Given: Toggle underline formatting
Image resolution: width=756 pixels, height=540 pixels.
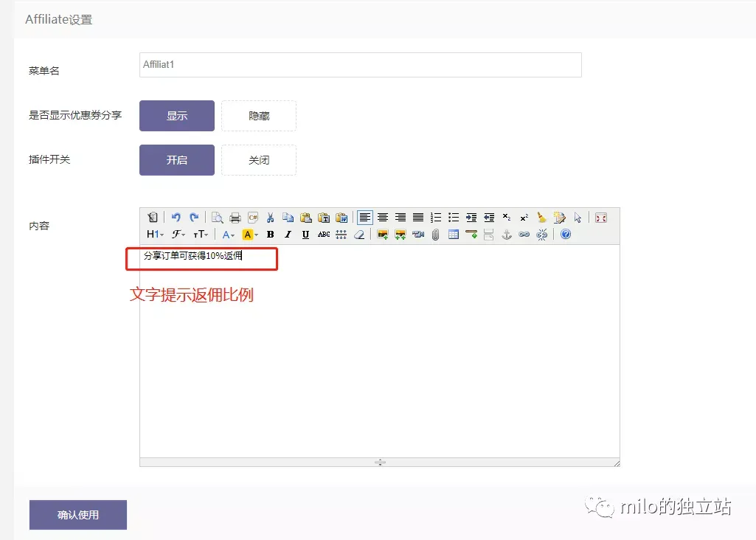Looking at the screenshot, I should point(305,235).
